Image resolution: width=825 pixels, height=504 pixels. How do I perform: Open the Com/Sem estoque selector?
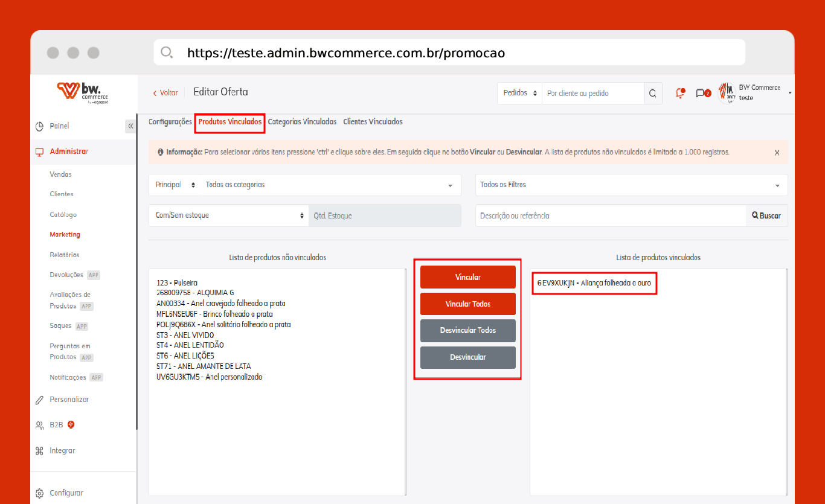pyautogui.click(x=228, y=215)
